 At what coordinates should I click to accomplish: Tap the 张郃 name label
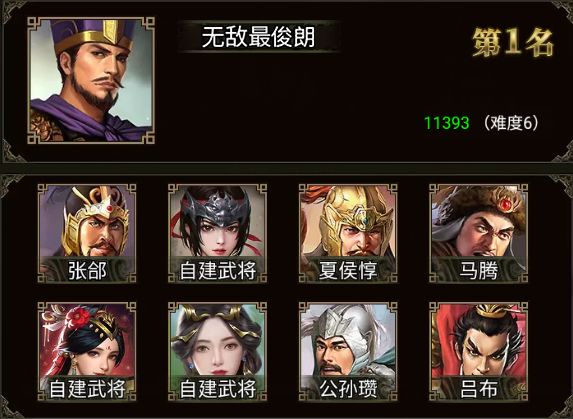[x=87, y=271]
